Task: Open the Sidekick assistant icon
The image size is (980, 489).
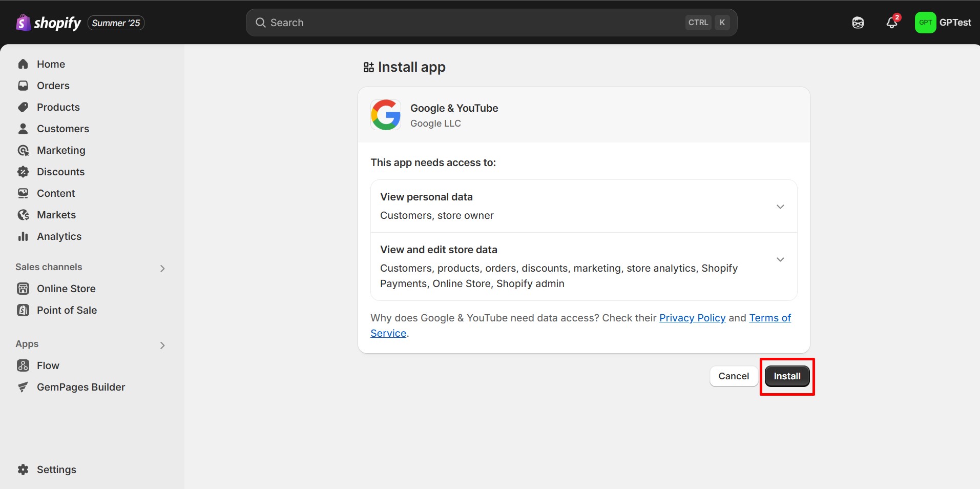Action: pyautogui.click(x=858, y=23)
